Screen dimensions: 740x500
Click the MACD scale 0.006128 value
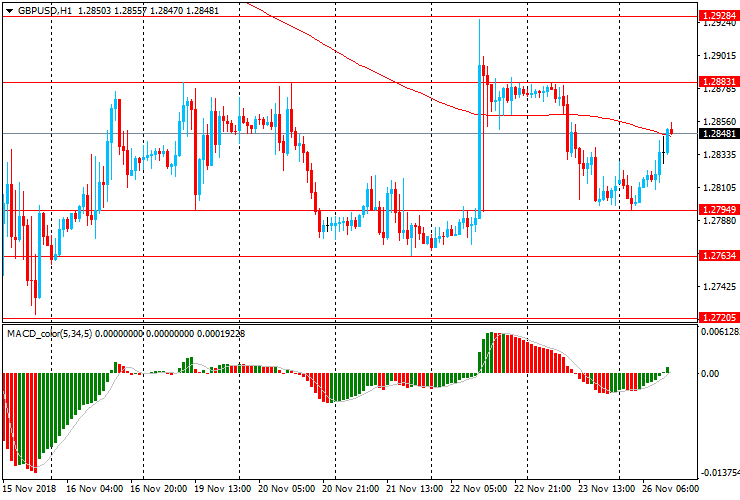720,332
